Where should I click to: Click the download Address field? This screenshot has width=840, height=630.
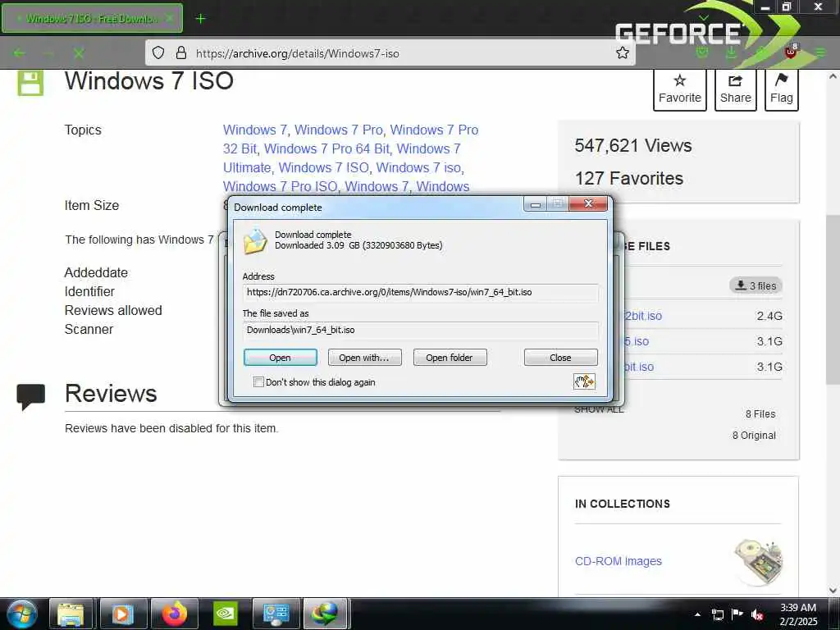(x=421, y=293)
